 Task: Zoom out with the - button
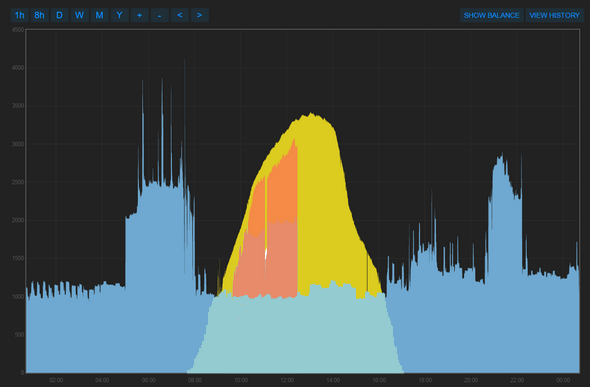pyautogui.click(x=160, y=15)
